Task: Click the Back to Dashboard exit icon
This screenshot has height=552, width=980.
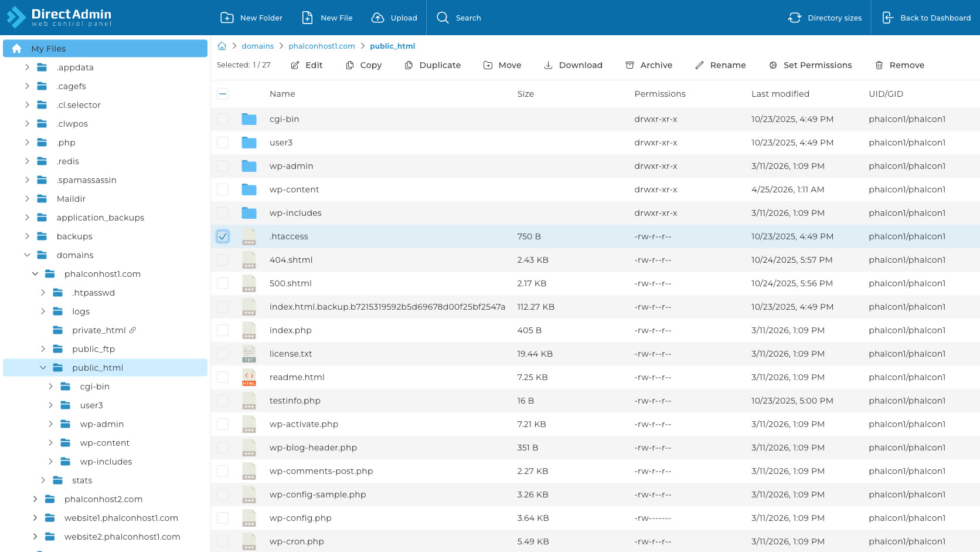Action: (x=888, y=18)
